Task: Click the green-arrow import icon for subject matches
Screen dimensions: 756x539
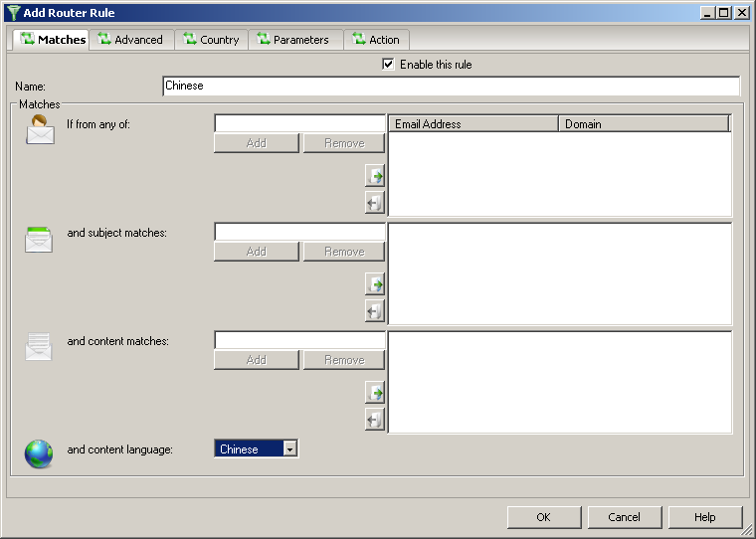Action: [x=375, y=284]
